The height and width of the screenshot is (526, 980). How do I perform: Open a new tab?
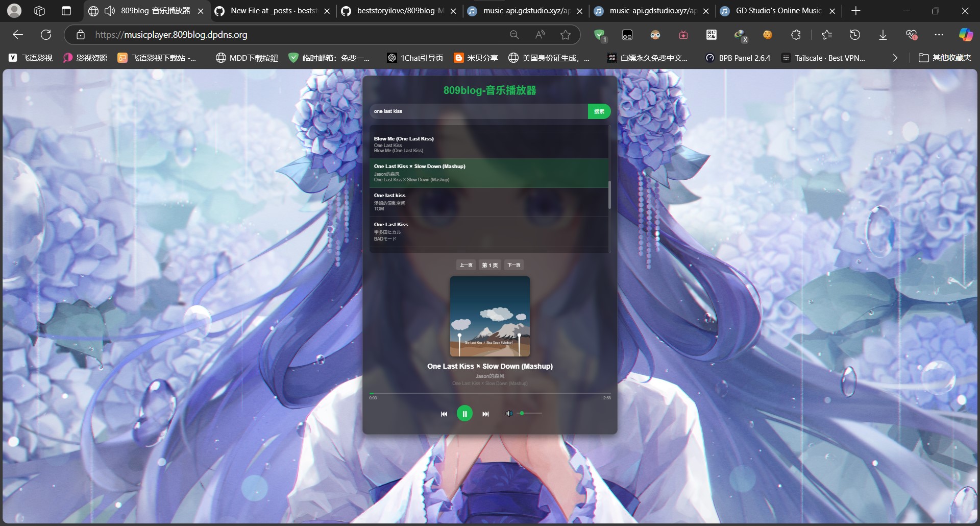tap(856, 11)
